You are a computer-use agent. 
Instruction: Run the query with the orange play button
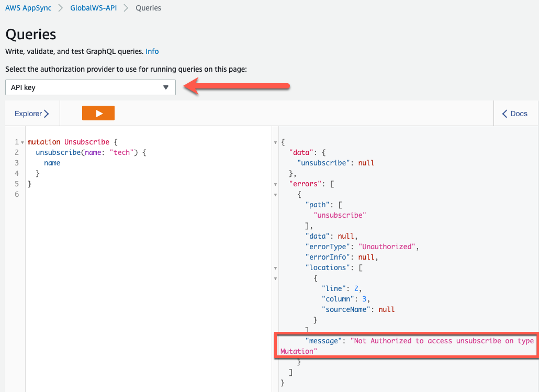point(98,113)
